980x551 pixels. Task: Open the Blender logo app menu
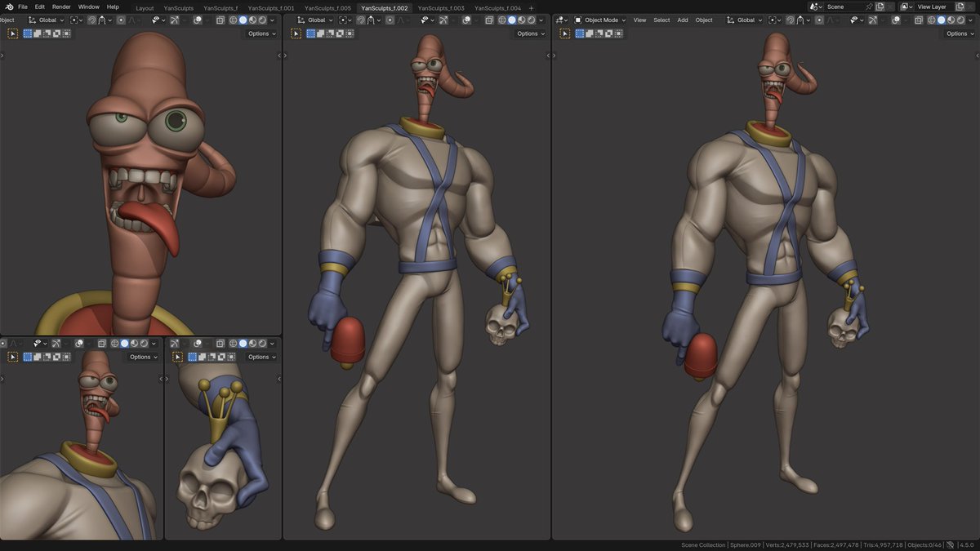(x=9, y=7)
